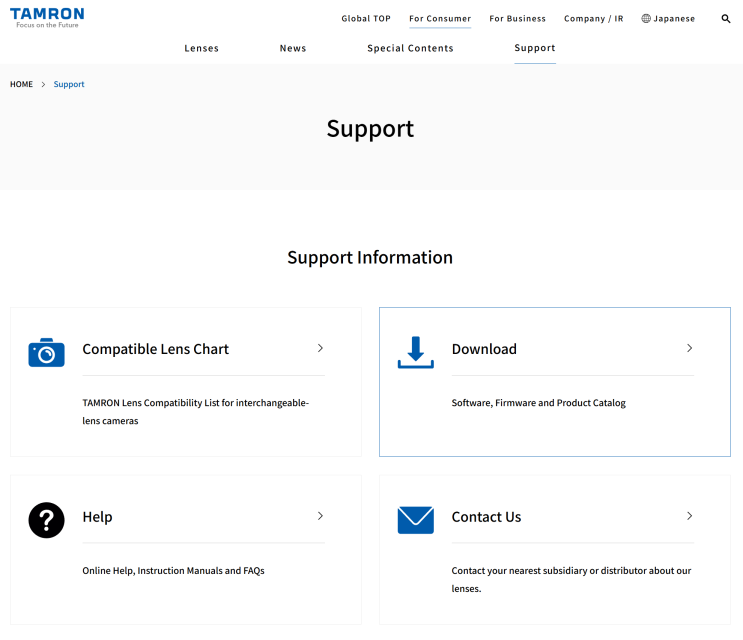Open Compatible Lens Chart heading
The width and height of the screenshot is (743, 640).
pos(155,349)
